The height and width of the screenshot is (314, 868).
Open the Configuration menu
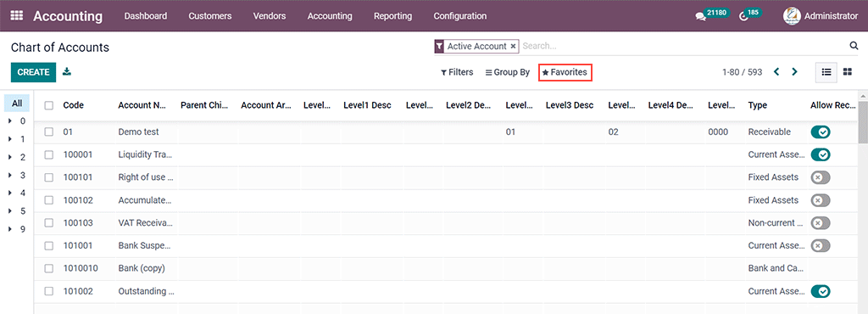point(460,16)
